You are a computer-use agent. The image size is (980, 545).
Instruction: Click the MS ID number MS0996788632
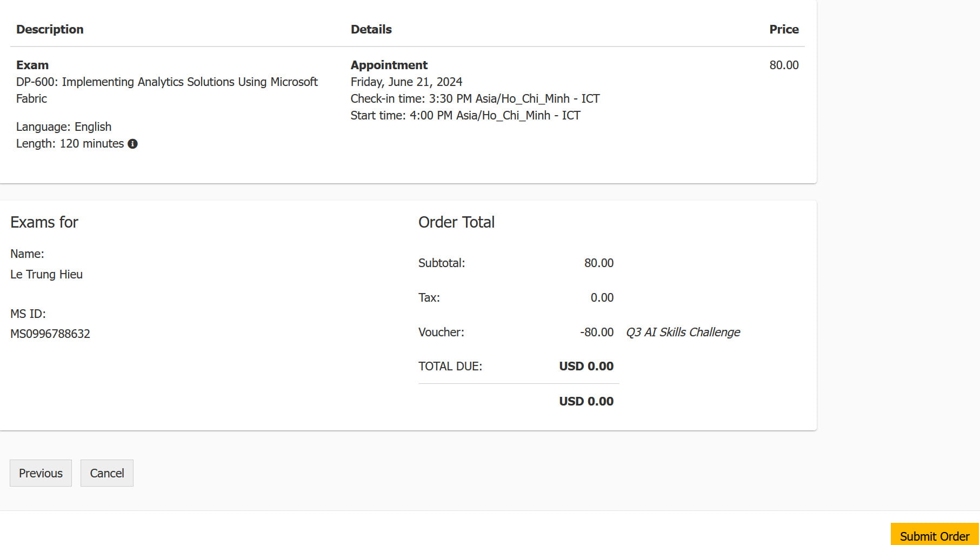coord(50,334)
